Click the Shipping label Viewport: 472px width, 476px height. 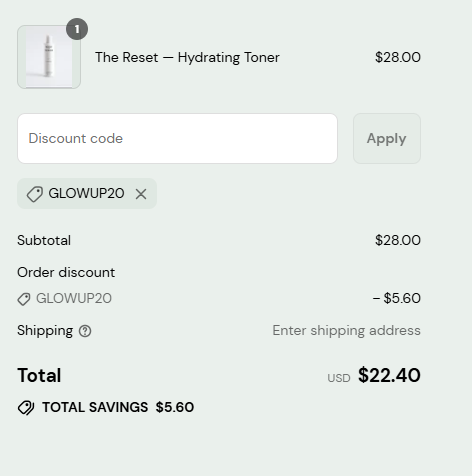click(45, 331)
